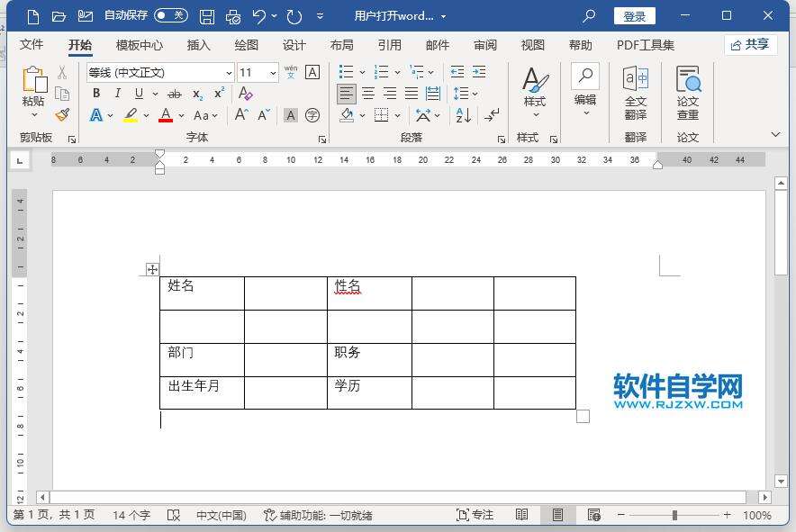
Task: Switch to the 设计 tab
Action: point(294,45)
